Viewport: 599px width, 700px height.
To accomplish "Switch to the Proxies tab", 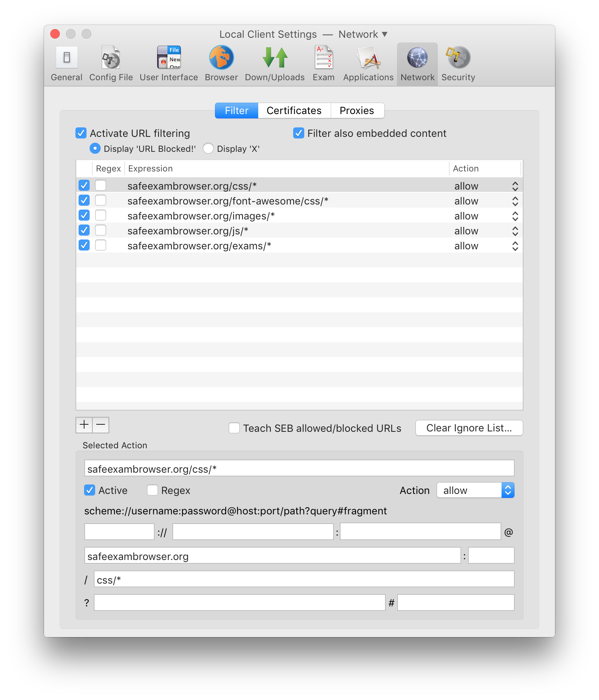I will [x=357, y=111].
